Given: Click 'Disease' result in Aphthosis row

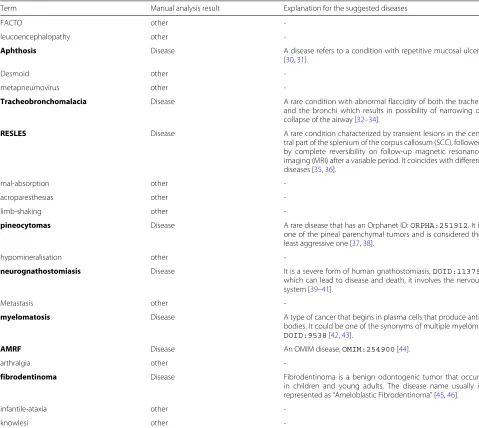Looking at the screenshot, I should click(x=162, y=51).
